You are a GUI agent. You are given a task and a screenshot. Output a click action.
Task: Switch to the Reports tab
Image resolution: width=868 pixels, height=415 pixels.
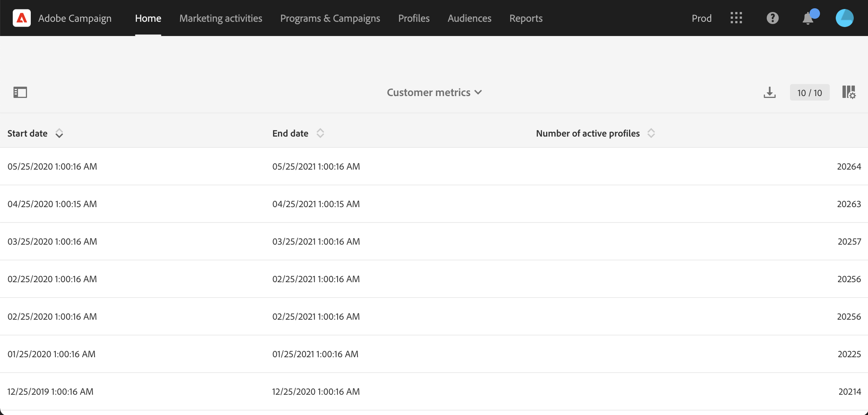[526, 18]
